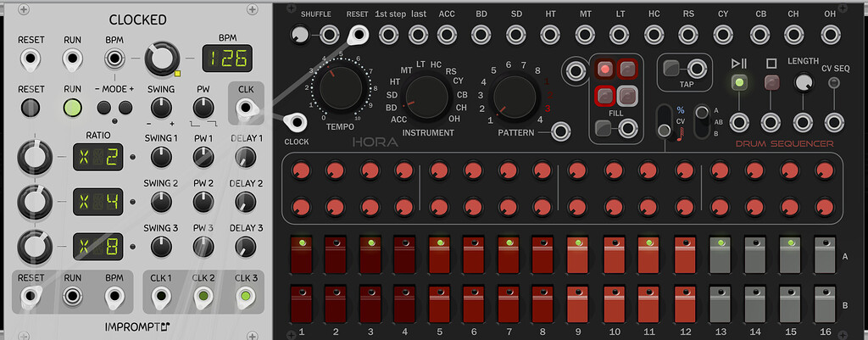Click the CLK 3 output jack
The height and width of the screenshot is (340, 868).
point(245,296)
